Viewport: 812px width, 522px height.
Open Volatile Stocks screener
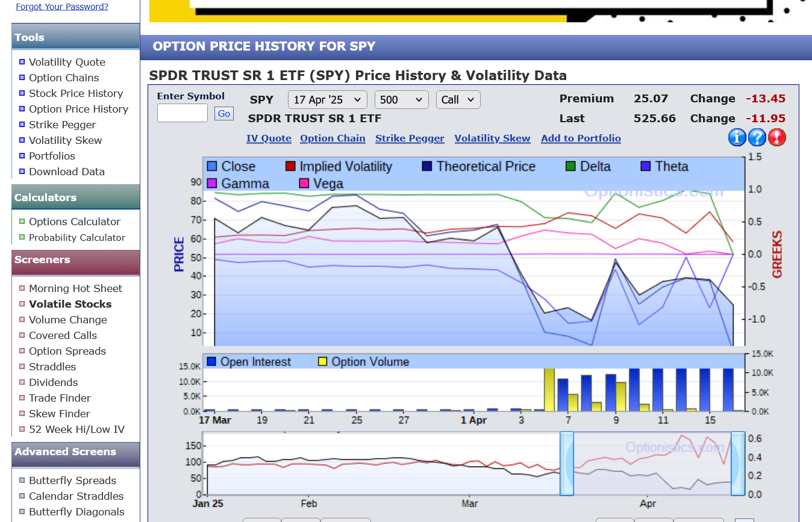pos(70,304)
